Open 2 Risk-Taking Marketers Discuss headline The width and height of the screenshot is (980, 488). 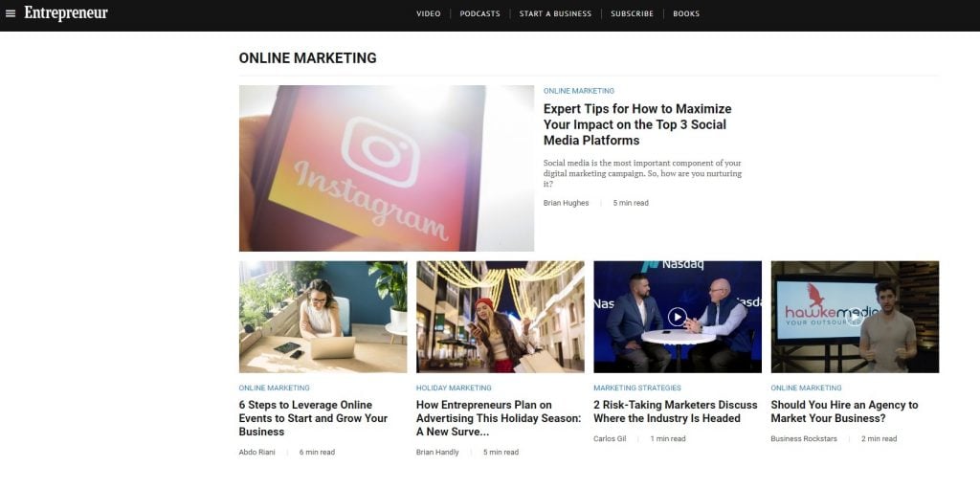[x=675, y=411]
